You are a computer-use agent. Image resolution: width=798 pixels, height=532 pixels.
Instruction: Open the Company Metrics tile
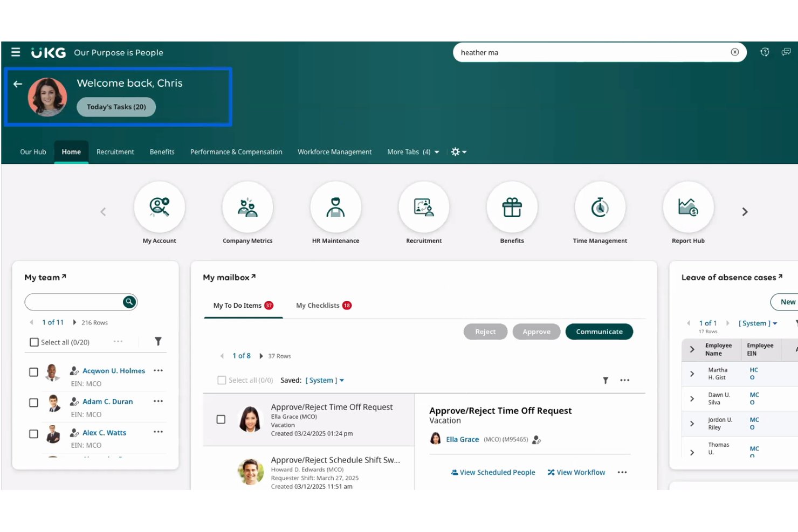[x=247, y=208]
